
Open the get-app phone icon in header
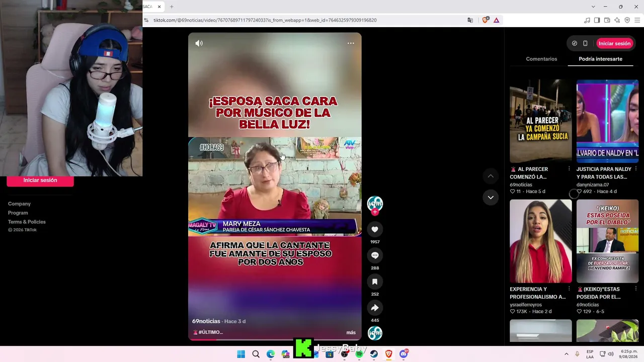pos(585,43)
